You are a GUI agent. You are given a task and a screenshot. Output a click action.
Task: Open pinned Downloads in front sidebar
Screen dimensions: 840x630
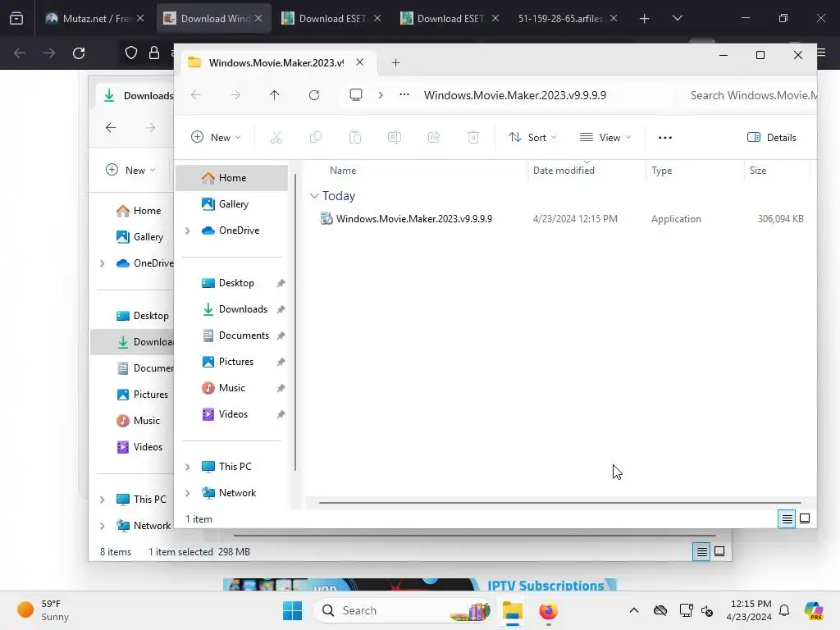pos(232,309)
